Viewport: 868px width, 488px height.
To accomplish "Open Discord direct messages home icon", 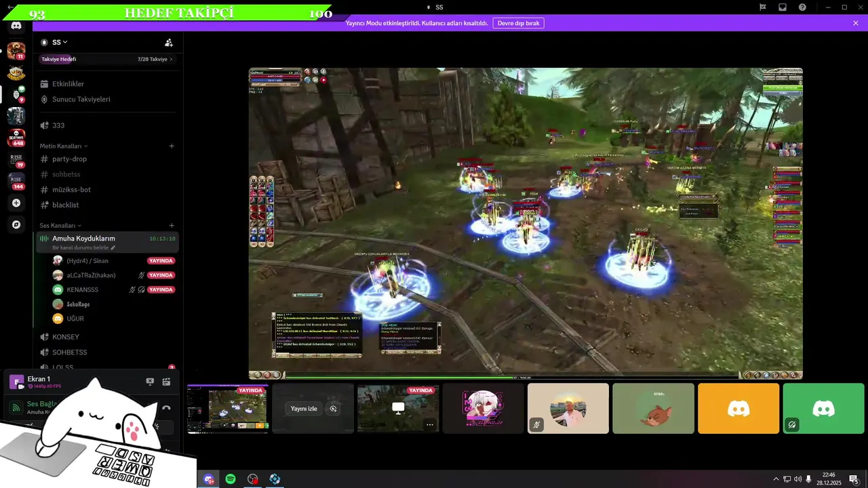I will tap(16, 26).
